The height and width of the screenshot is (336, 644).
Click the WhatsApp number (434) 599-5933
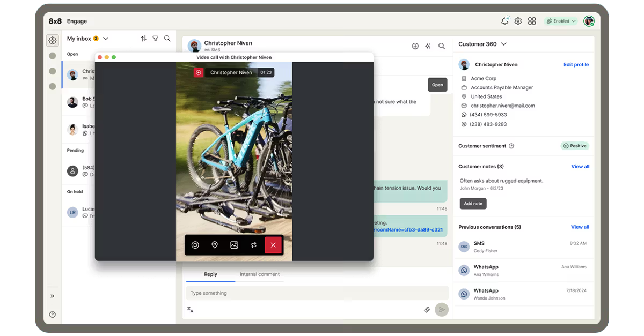pos(489,115)
